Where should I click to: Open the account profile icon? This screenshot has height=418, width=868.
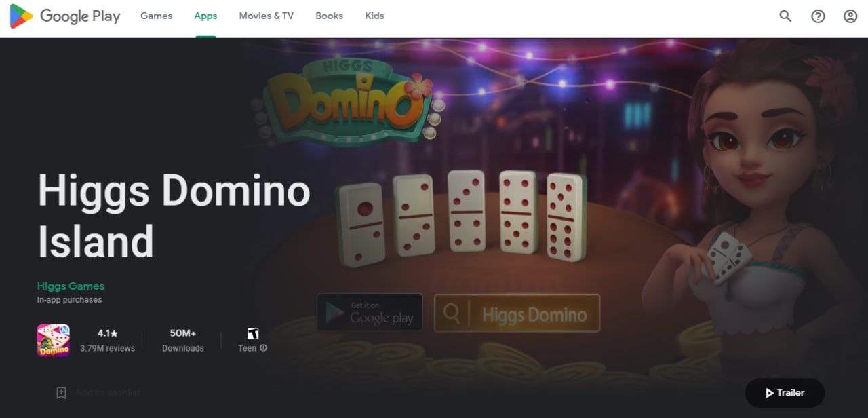click(850, 16)
